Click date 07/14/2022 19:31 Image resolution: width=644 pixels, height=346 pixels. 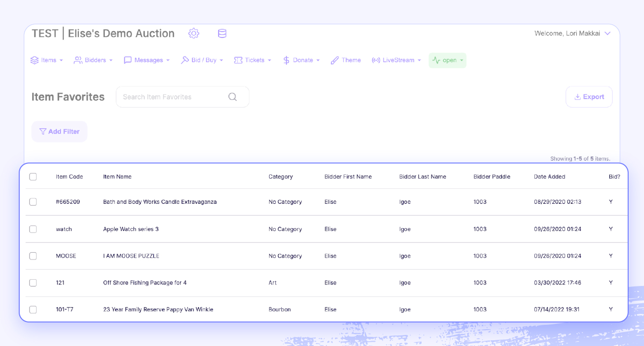click(x=557, y=309)
